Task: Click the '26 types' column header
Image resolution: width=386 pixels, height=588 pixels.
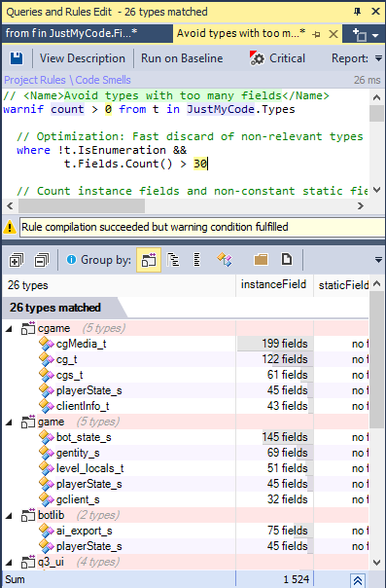Action: pos(119,285)
